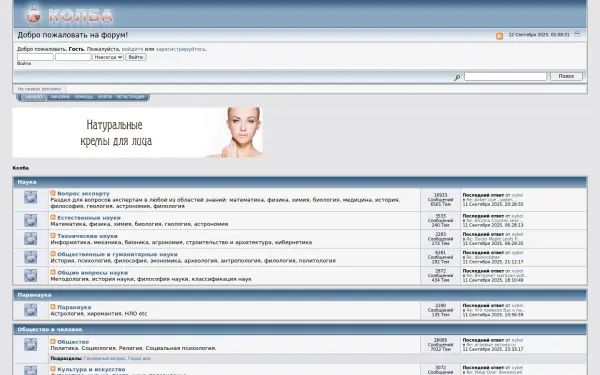Open the Паранаука board link
This screenshot has width=600, height=375.
[74, 307]
